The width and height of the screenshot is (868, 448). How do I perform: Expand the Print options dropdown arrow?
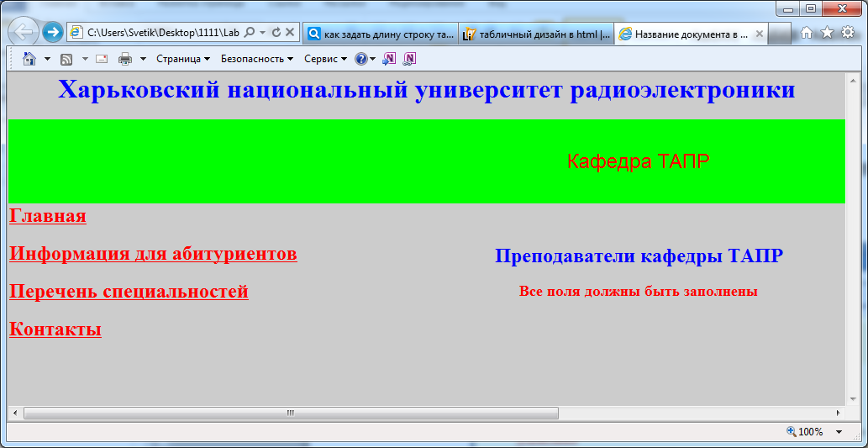point(143,59)
